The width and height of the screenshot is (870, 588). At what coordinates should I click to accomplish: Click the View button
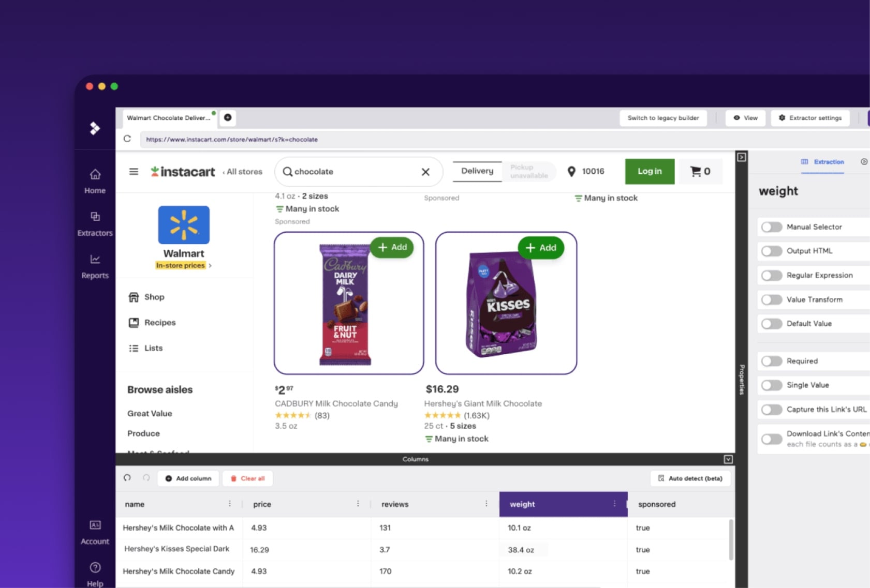(x=745, y=118)
